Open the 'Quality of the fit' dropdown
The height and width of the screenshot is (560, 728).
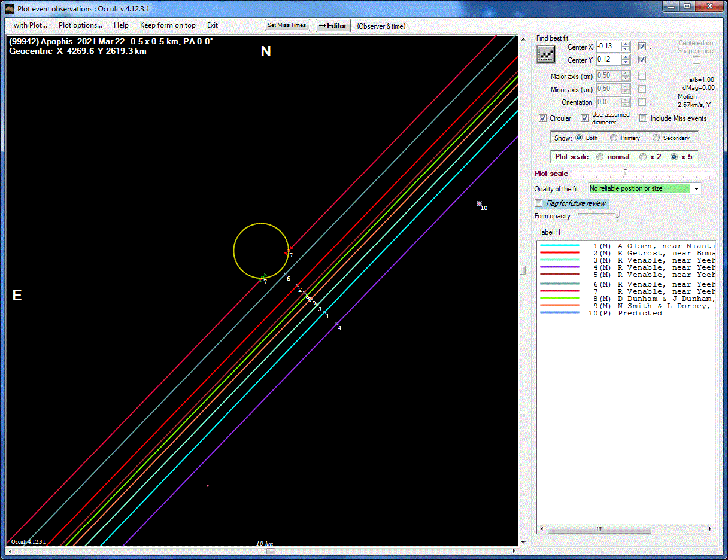click(x=696, y=189)
